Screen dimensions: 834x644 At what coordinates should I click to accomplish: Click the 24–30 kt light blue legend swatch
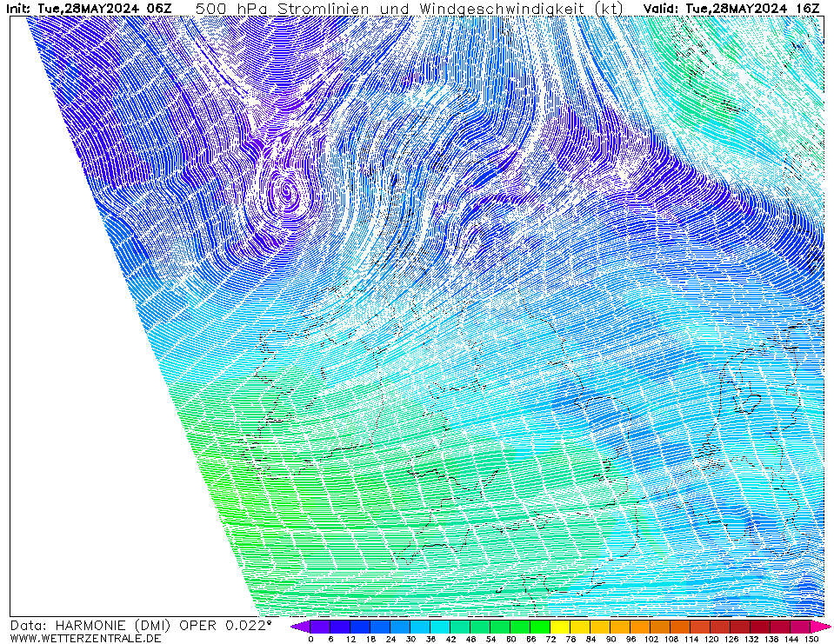tap(400, 627)
